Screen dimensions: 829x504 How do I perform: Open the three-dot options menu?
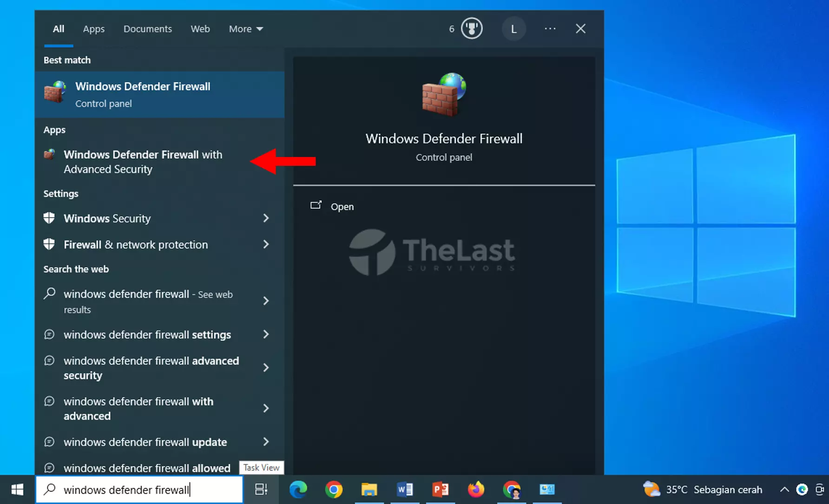[x=550, y=29]
